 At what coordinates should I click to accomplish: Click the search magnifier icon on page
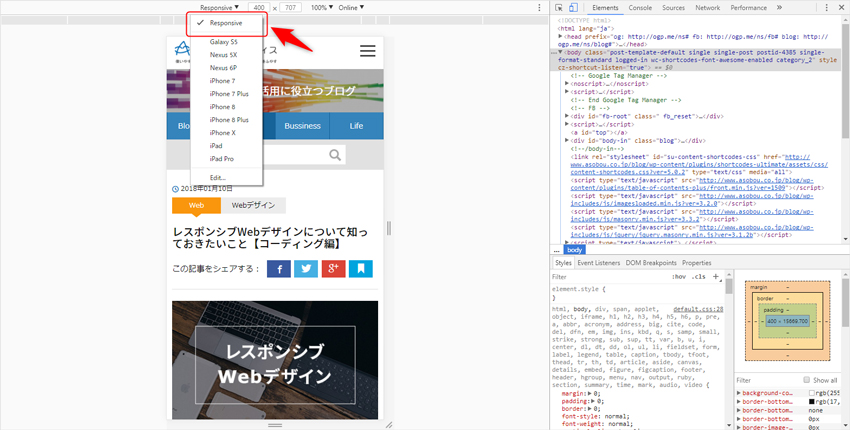point(335,155)
